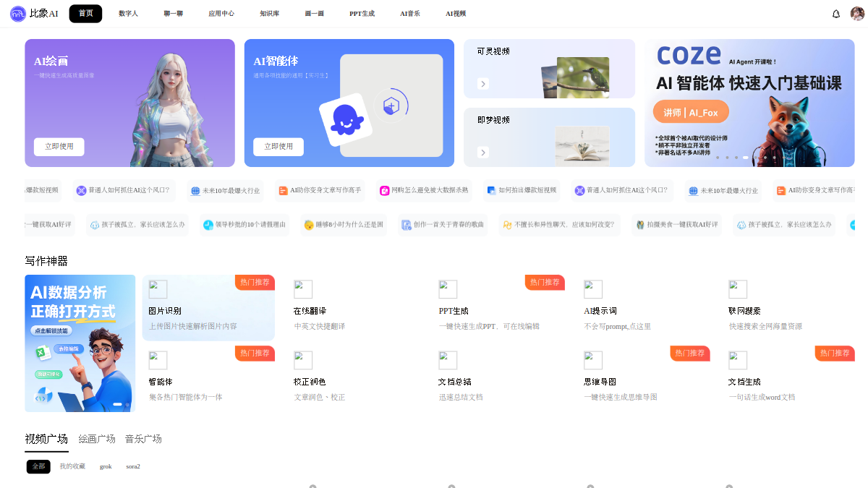Click the 文章润色、校正 description

pyautogui.click(x=320, y=397)
